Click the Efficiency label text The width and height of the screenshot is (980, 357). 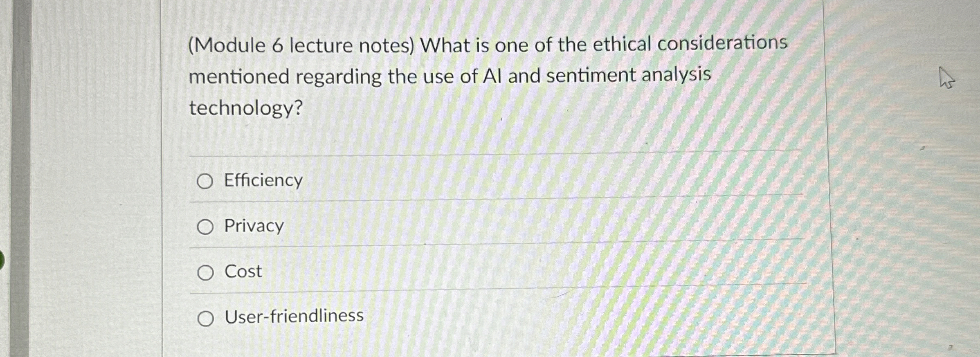[x=262, y=180]
